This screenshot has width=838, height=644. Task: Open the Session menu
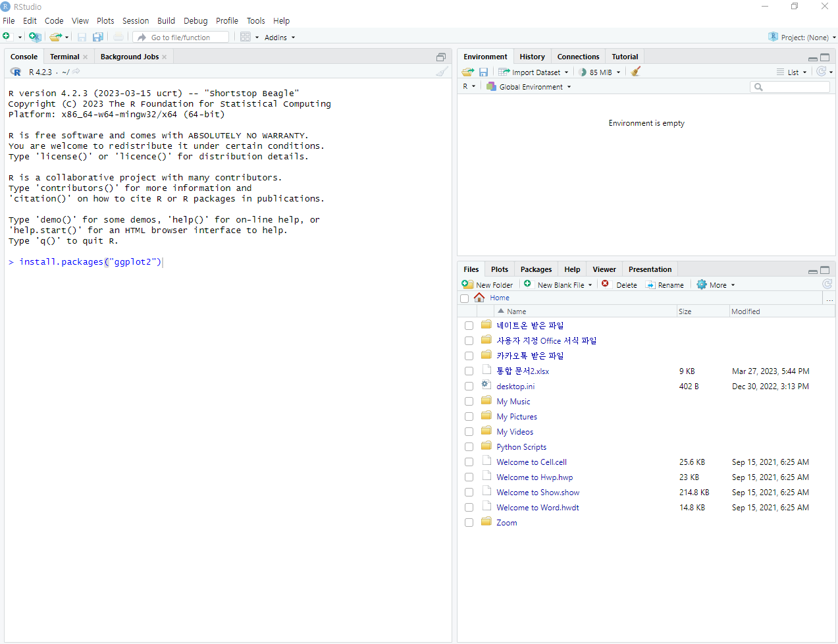pyautogui.click(x=136, y=20)
